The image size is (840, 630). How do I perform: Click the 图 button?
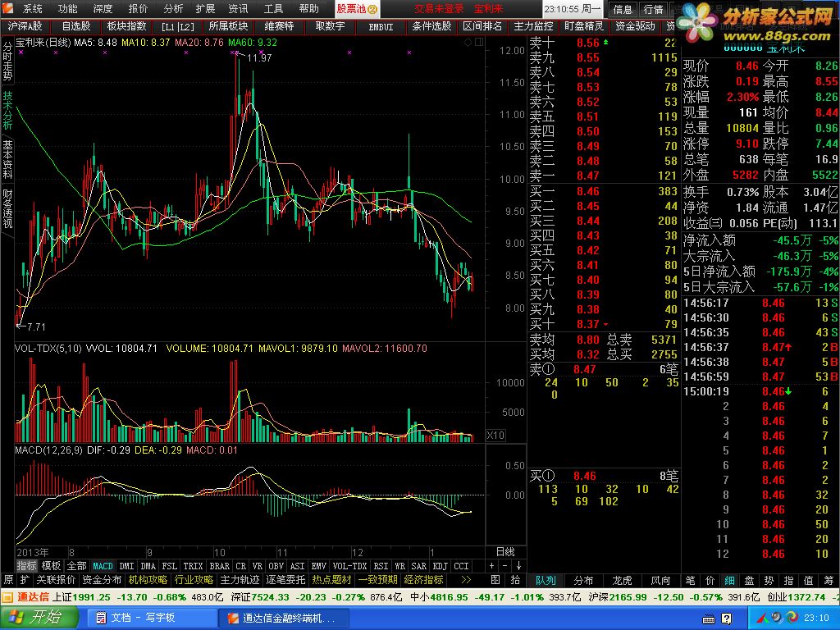point(495,580)
